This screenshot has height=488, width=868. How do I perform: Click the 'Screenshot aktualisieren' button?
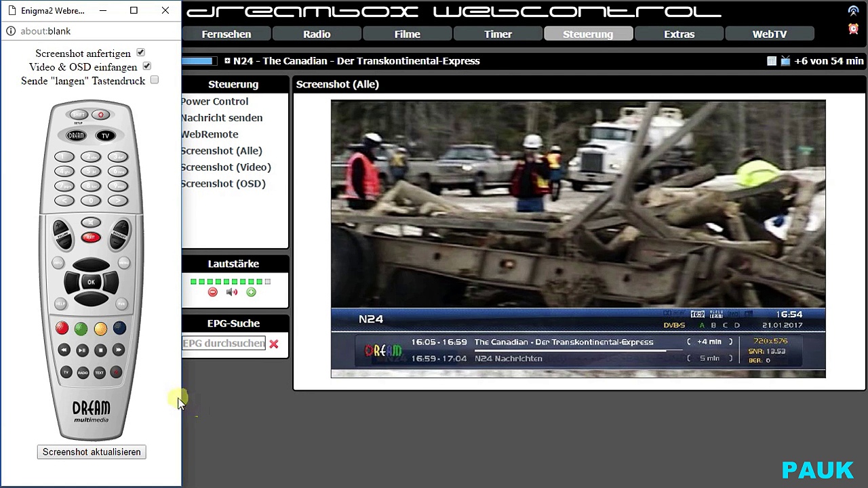pyautogui.click(x=92, y=452)
